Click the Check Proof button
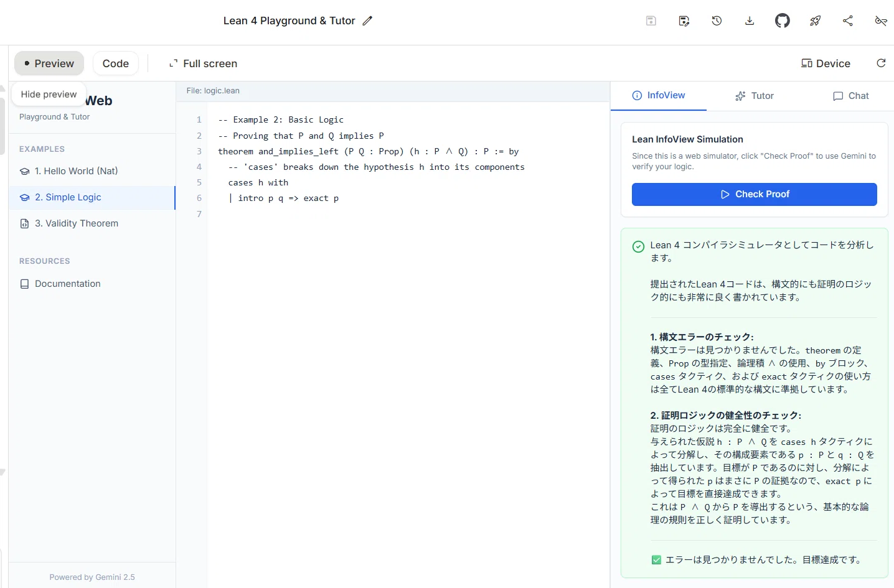This screenshot has width=894, height=588. [x=755, y=194]
